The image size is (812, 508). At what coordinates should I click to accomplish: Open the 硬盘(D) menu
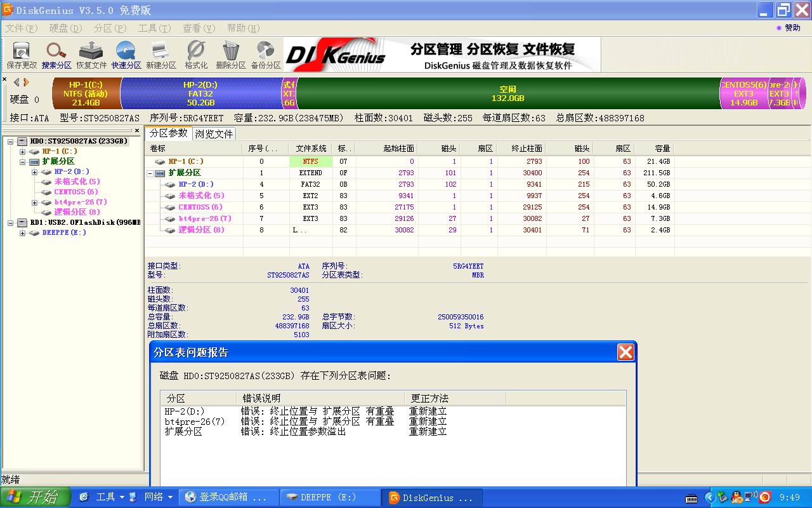(x=66, y=28)
